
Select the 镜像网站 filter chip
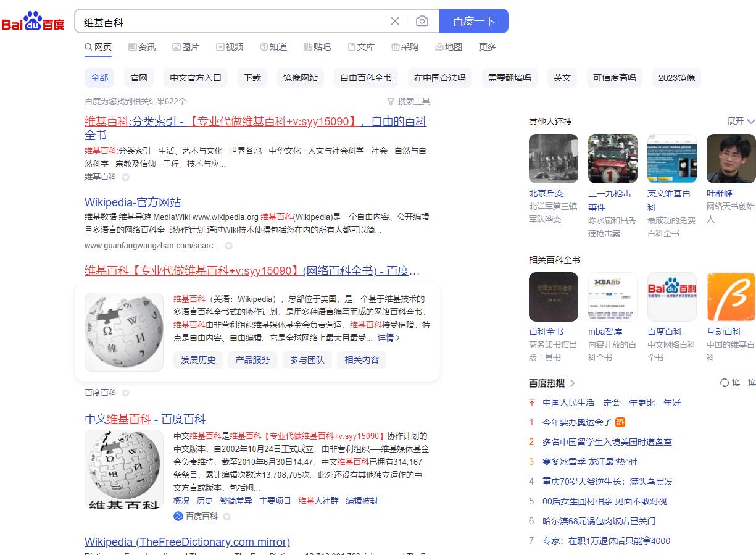click(301, 78)
